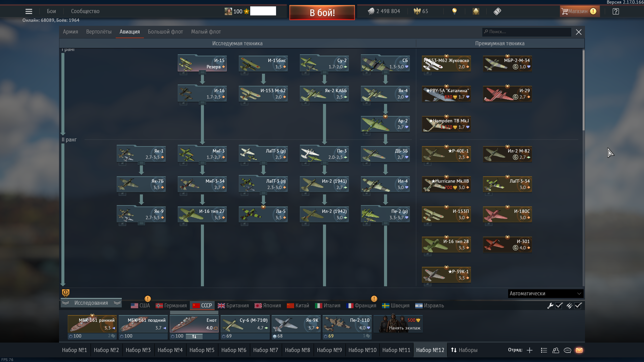644x362 pixels.
Task: Click the help question mark icon
Action: pyautogui.click(x=616, y=11)
